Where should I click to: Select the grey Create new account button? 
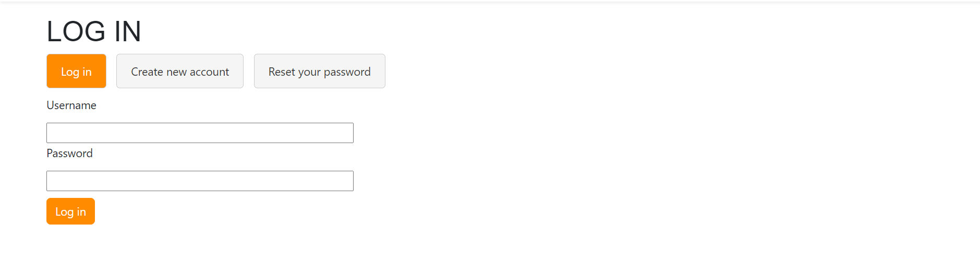click(x=180, y=71)
